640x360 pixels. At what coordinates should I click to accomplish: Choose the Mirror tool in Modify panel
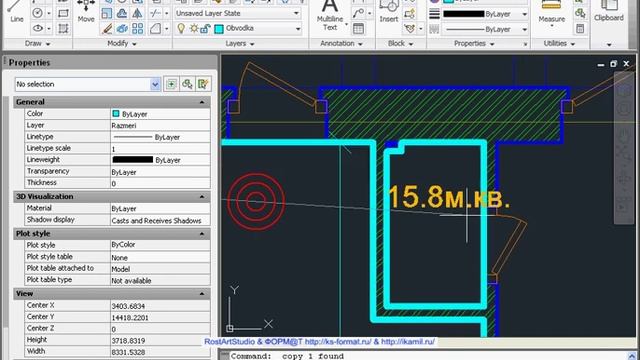(138, 13)
